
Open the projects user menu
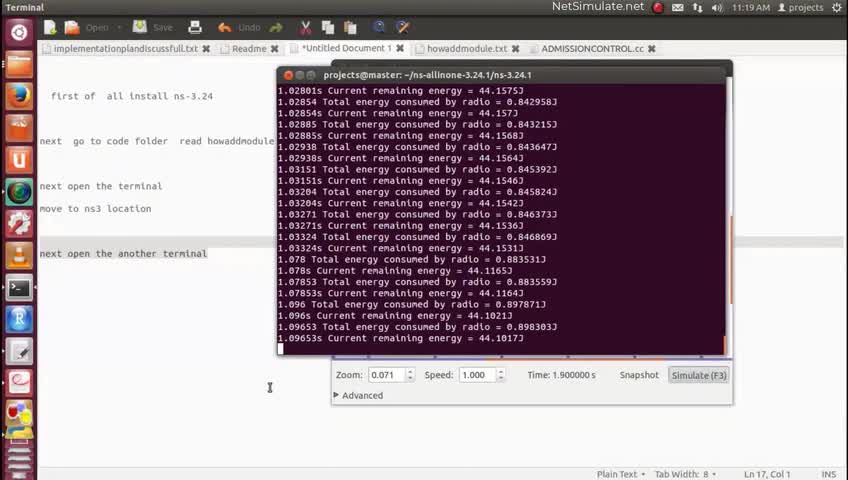click(800, 8)
